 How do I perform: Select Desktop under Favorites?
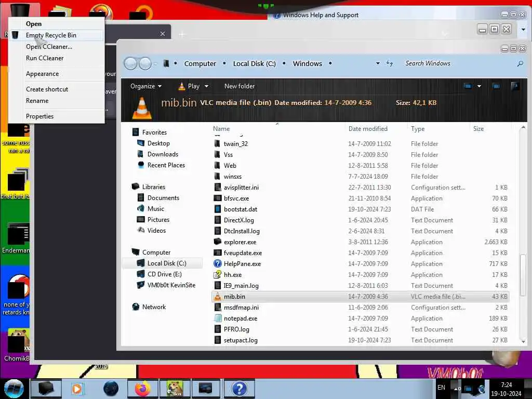(158, 143)
